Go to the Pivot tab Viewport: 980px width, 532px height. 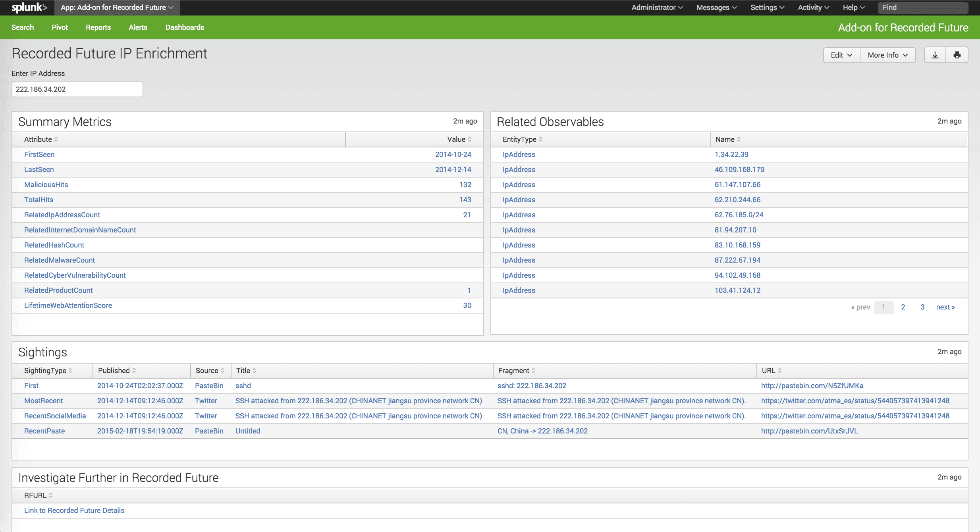60,27
